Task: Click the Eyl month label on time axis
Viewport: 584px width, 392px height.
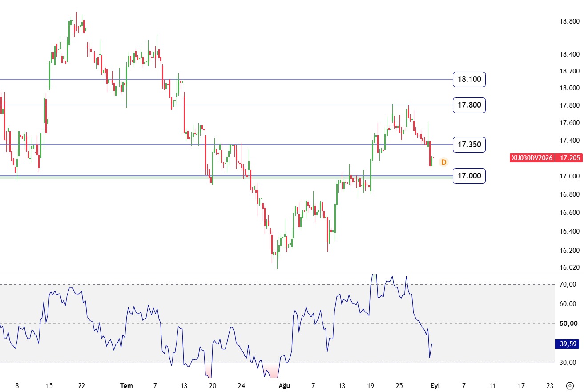Action: point(435,385)
